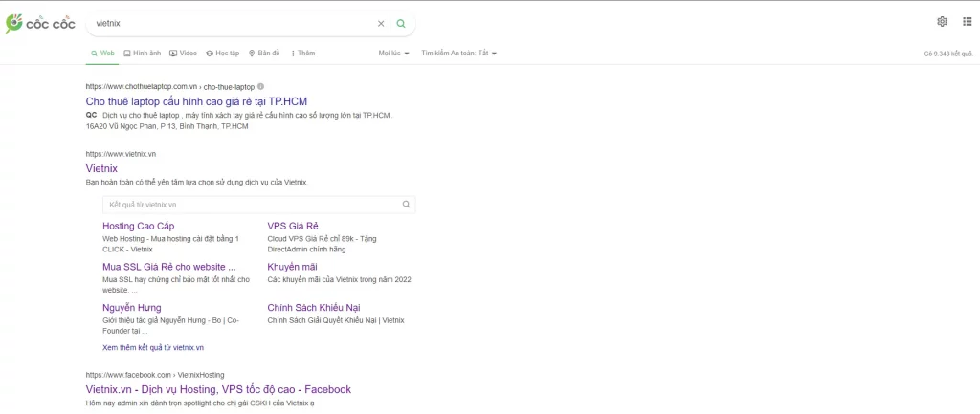Click the https://www.vietnix.vn URL text
Viewport: 980px width, 414px height.
point(121,154)
